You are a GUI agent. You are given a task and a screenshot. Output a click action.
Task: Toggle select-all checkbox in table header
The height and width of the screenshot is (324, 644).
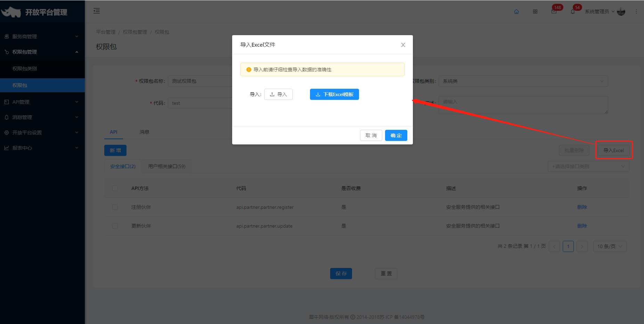coord(115,188)
